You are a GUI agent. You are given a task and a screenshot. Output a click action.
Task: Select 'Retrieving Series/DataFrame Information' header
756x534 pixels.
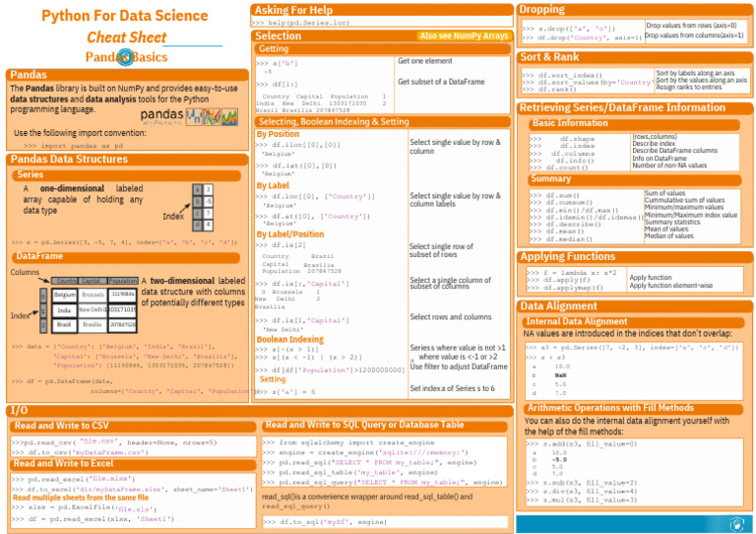[x=622, y=107]
